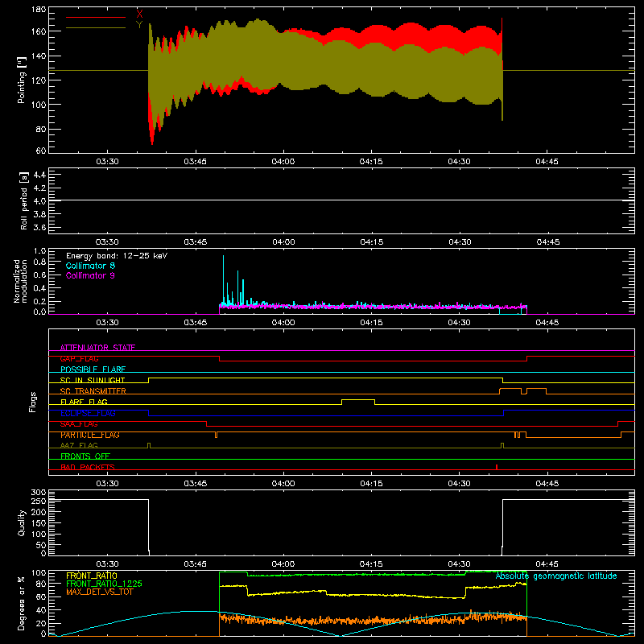The image size is (644, 644).
Task: Click the SC_TRANSMITTER flag label
Action: coord(93,391)
